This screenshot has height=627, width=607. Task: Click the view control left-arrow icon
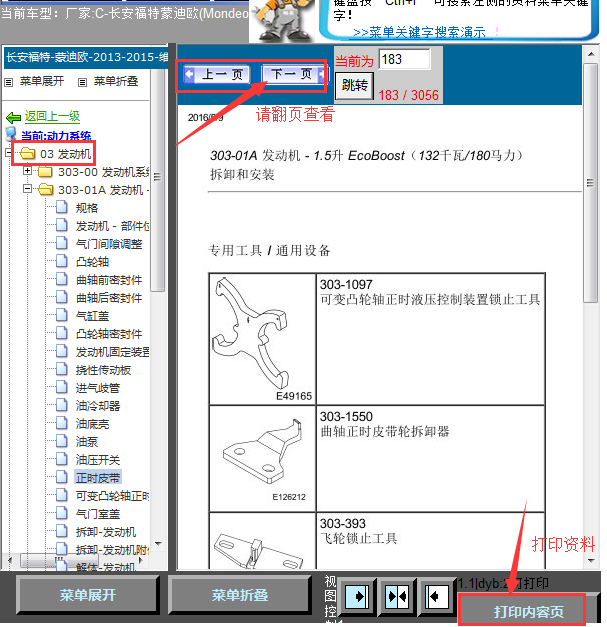tap(436, 597)
